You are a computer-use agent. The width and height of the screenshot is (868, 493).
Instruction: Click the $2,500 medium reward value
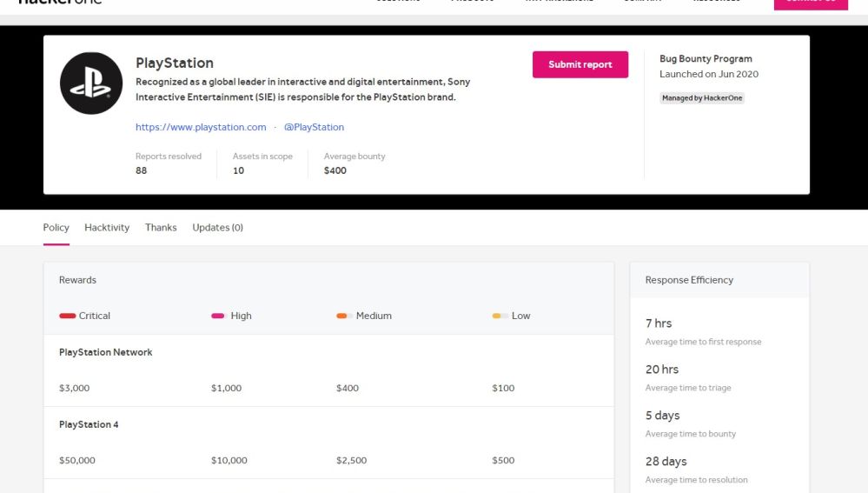pyautogui.click(x=352, y=460)
